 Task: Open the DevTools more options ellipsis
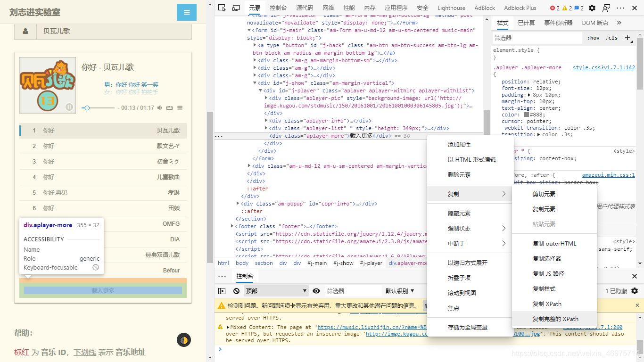click(x=620, y=8)
